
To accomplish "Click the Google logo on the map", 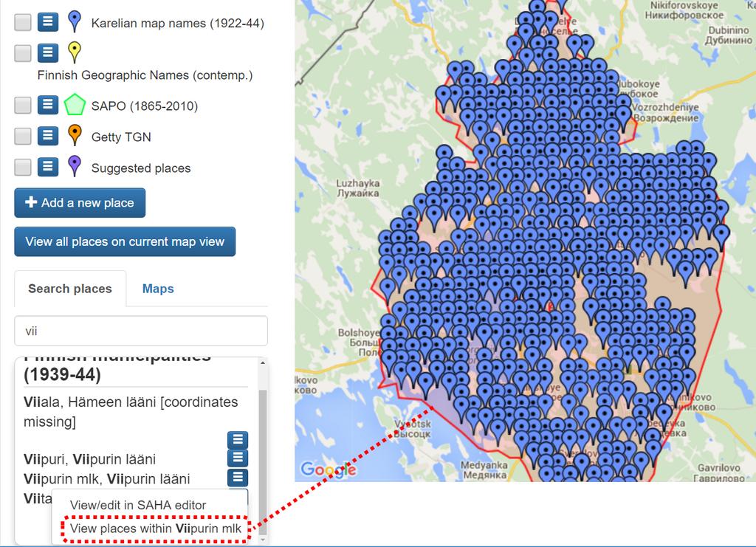I will point(329,469).
